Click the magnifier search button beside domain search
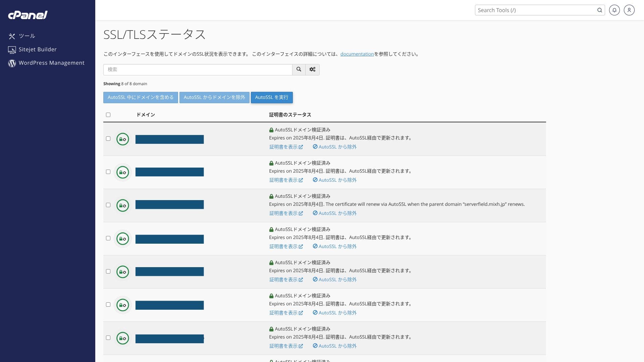Viewport: 644px width, 362px height. click(x=299, y=69)
